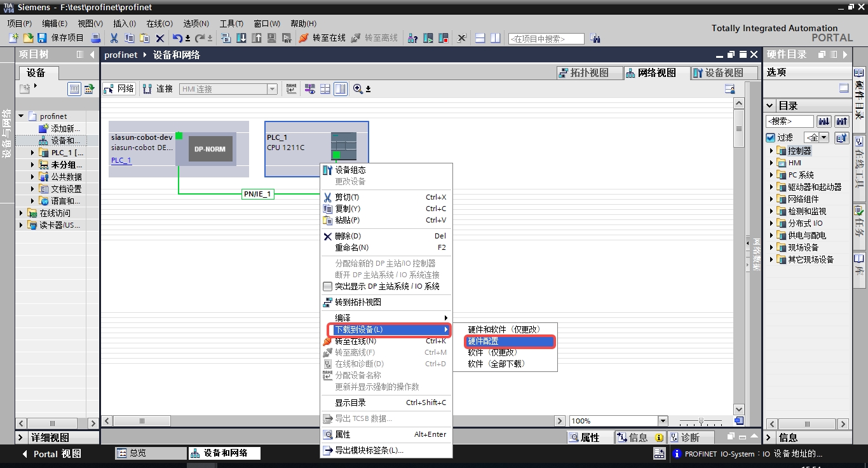Toggle 突出显示 DP 主站系统 / IO 系统 checkbox
The width and height of the screenshot is (868, 468).
tap(328, 286)
